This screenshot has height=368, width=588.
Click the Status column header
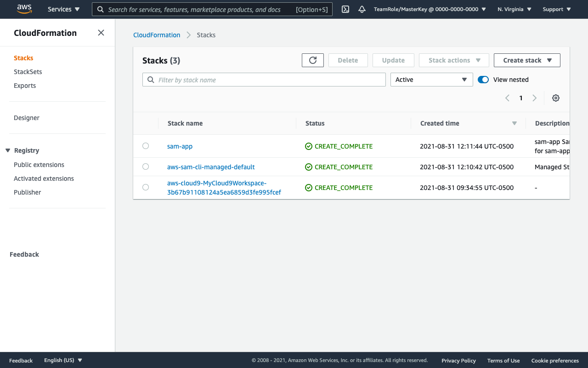[315, 123]
